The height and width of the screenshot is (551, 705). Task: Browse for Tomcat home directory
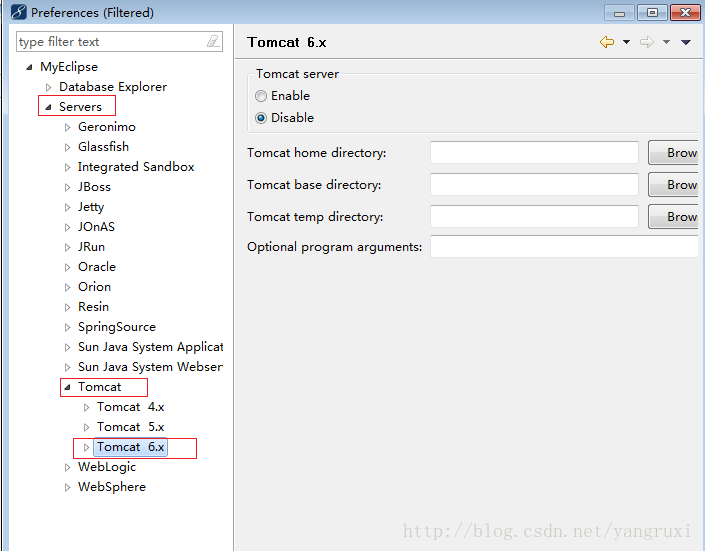(675, 153)
